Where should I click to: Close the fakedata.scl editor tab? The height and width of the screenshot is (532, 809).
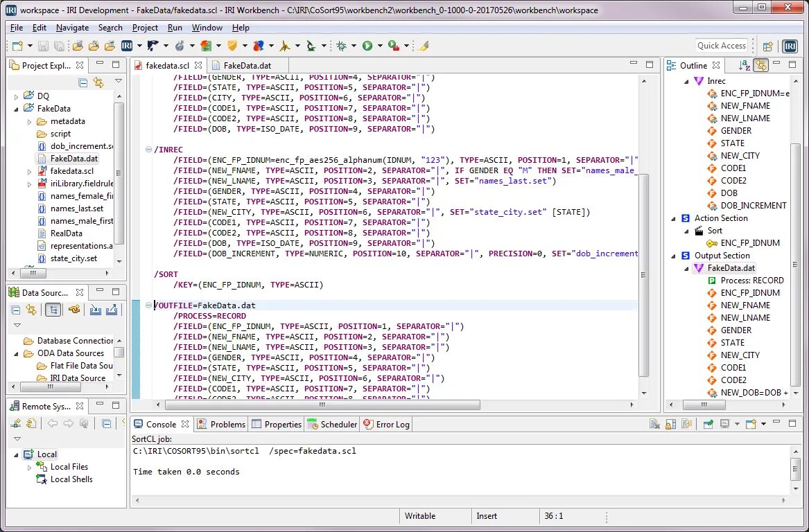[x=199, y=66]
